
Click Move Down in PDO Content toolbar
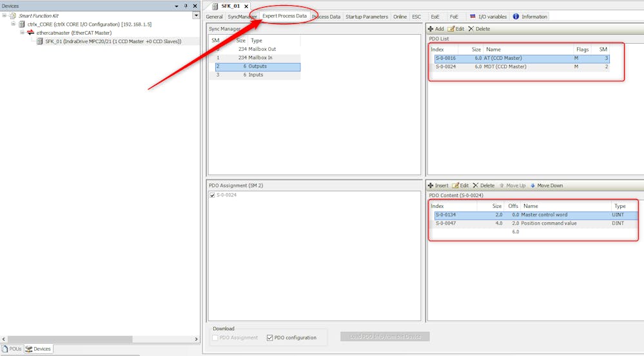pyautogui.click(x=546, y=185)
